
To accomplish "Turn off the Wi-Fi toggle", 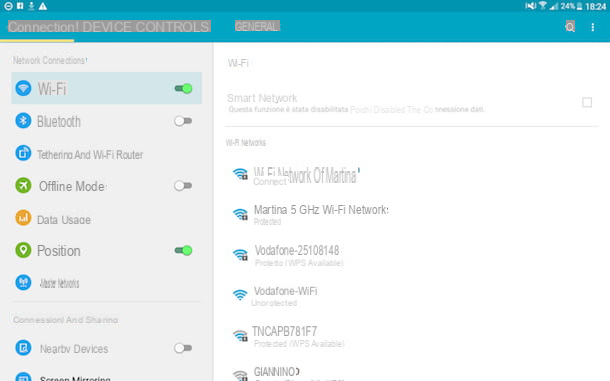I will (183, 89).
